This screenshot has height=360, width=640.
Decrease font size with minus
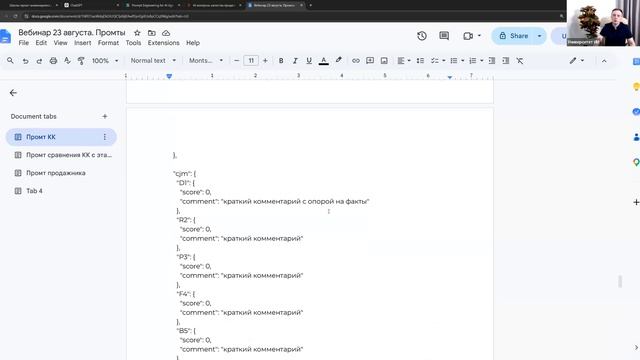click(236, 60)
